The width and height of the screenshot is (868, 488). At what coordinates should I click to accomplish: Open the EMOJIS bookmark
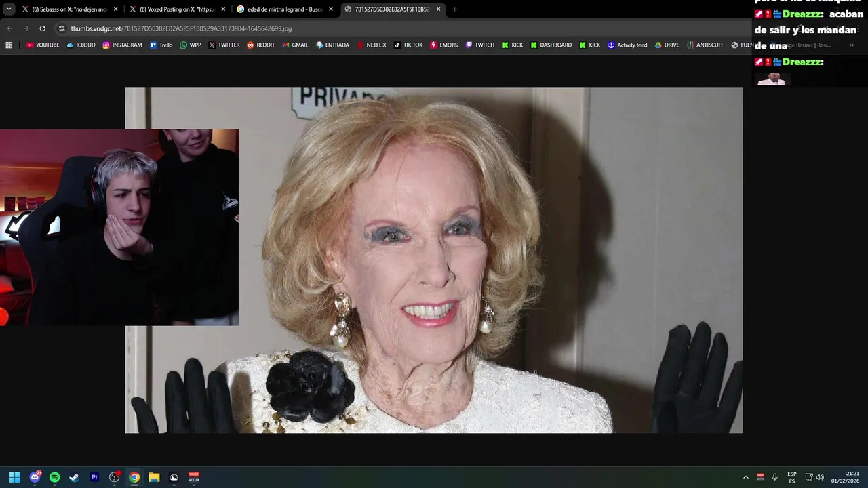coord(444,45)
